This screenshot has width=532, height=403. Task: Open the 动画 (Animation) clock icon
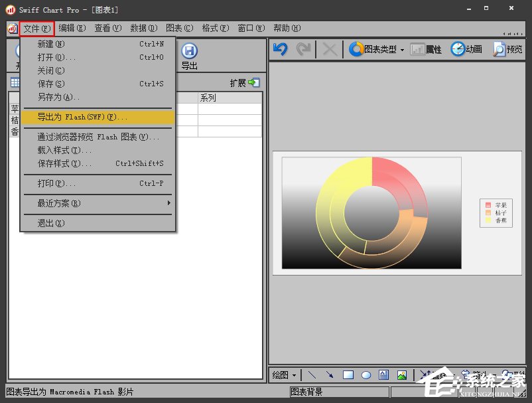click(458, 49)
